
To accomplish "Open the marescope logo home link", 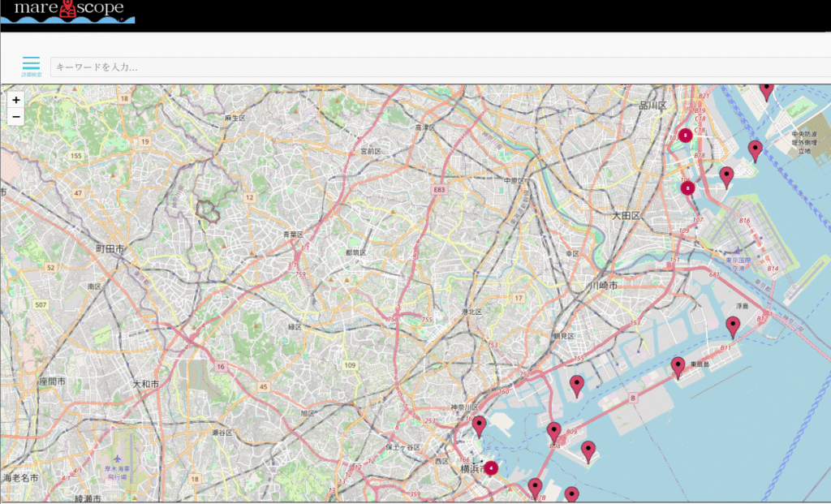I will coord(68,11).
